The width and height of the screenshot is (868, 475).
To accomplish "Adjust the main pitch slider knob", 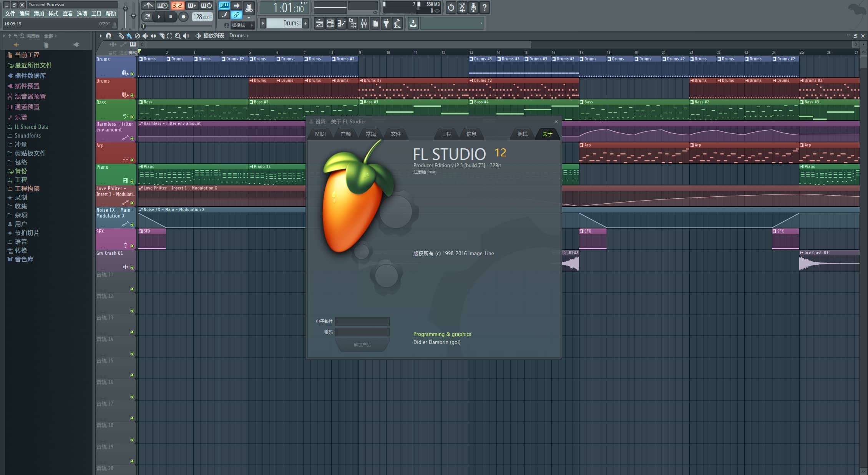I will pos(133,16).
